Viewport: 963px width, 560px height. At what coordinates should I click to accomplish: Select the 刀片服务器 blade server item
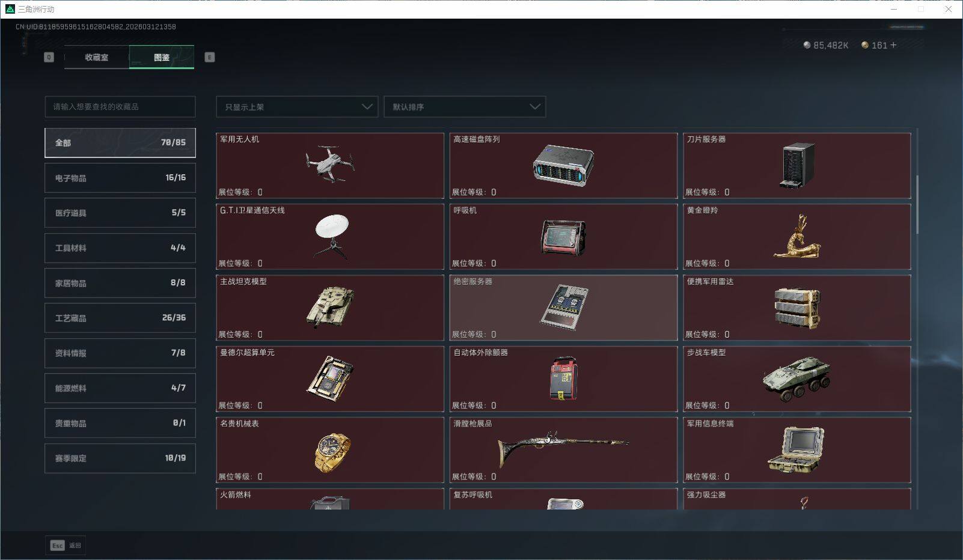[796, 166]
